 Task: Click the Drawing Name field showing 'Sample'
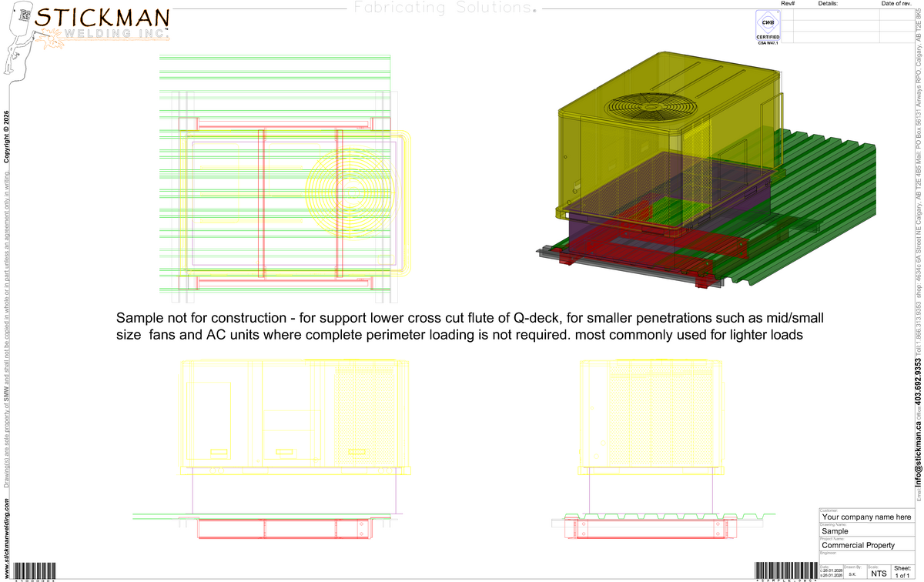click(866, 531)
